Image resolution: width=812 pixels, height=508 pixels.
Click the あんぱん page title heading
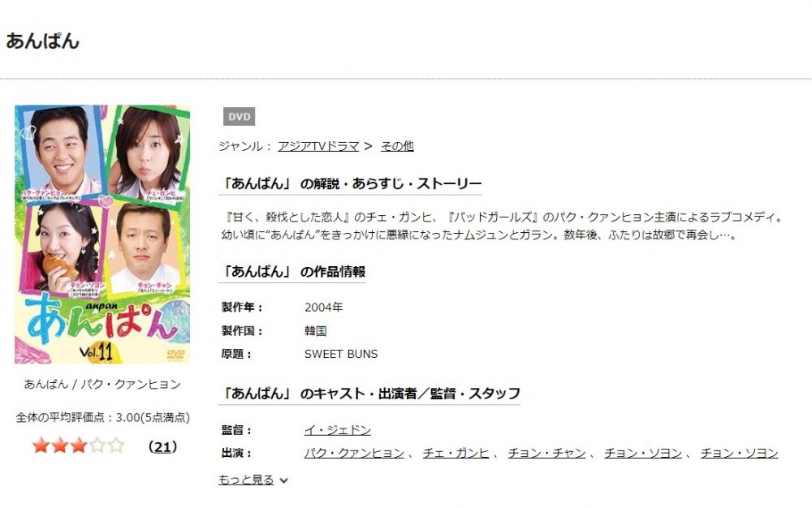click(42, 41)
